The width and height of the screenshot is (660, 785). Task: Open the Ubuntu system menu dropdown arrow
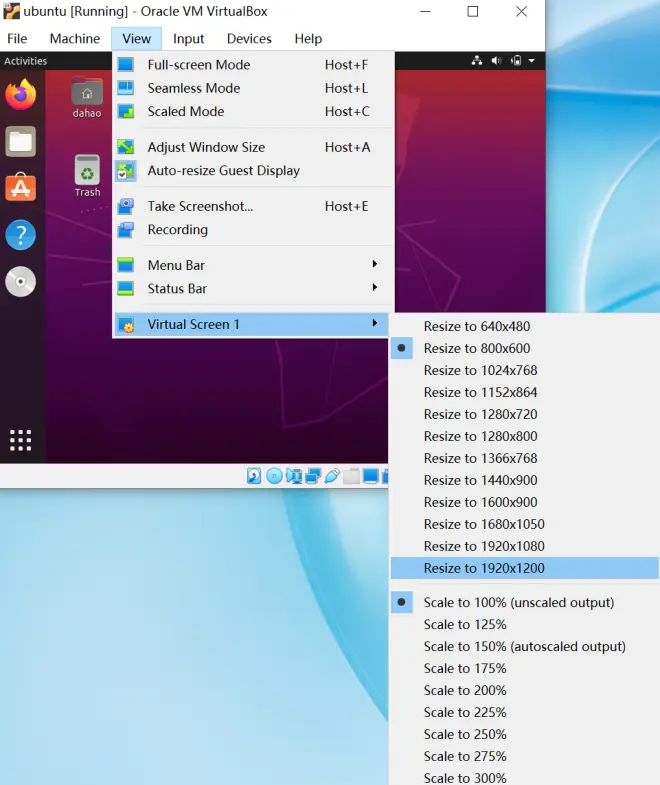point(532,61)
